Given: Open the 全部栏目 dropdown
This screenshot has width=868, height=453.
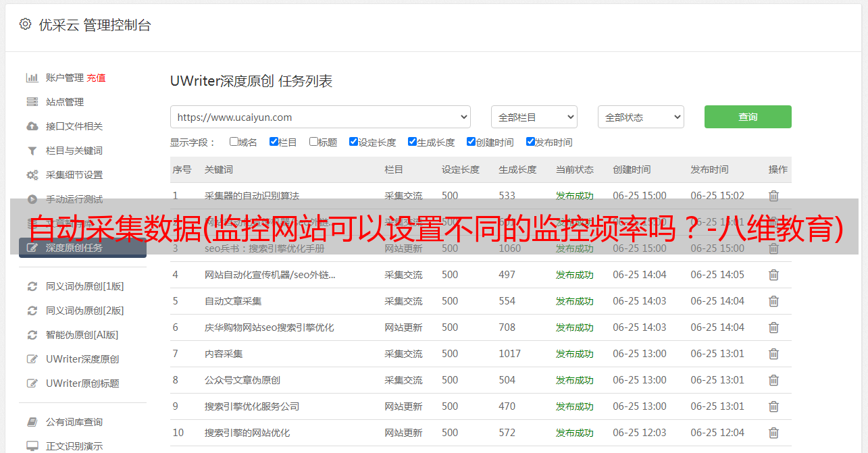Looking at the screenshot, I should pyautogui.click(x=534, y=117).
